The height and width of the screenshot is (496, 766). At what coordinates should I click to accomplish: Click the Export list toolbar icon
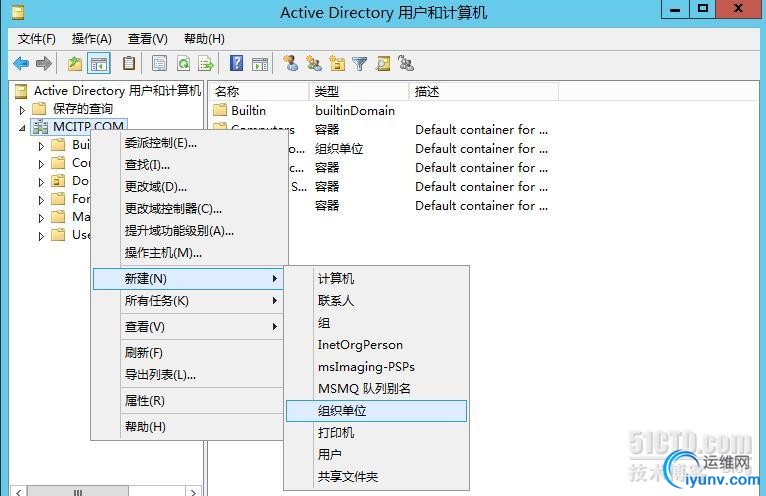click(206, 64)
